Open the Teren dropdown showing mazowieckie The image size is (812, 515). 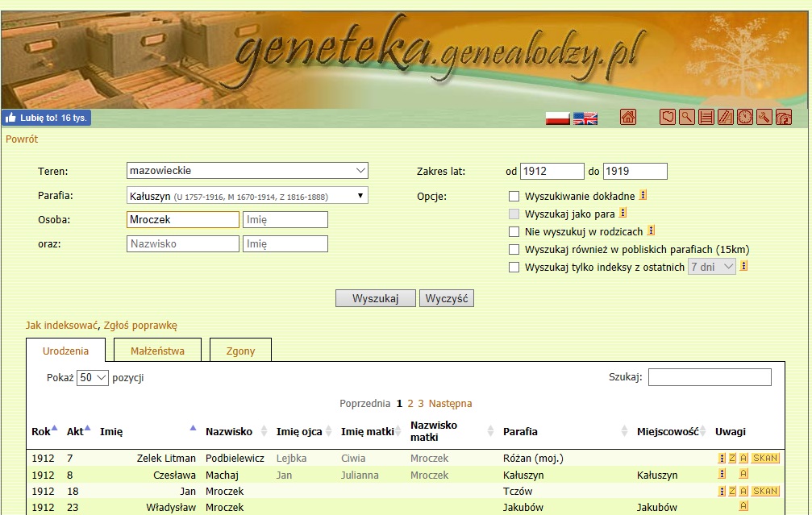click(x=248, y=171)
